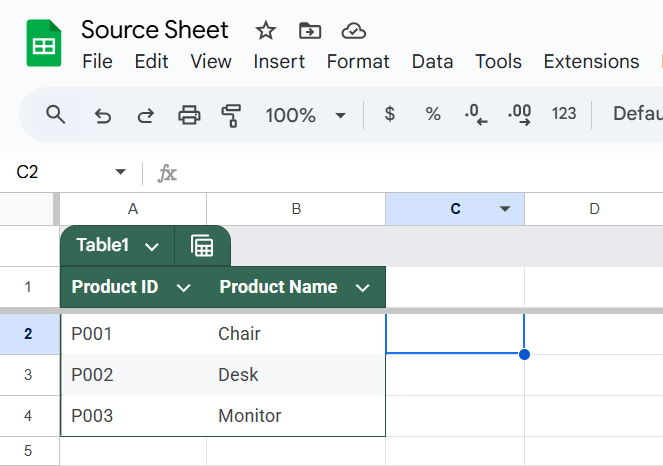Open Product ID column filter chevron
This screenshot has height=466, width=663.
tap(183, 288)
